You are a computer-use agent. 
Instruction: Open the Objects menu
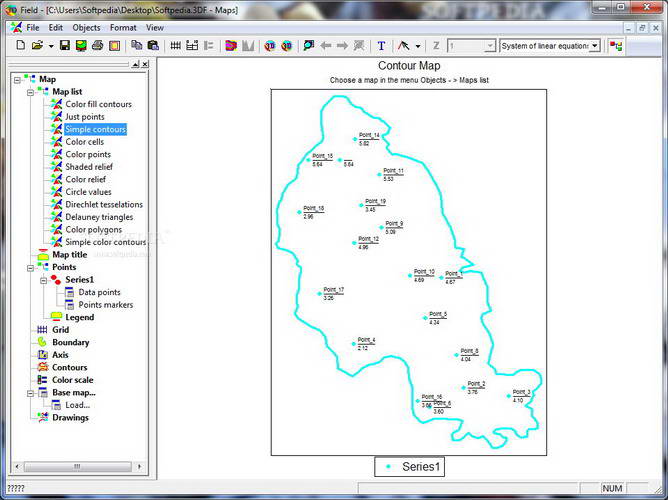87,28
